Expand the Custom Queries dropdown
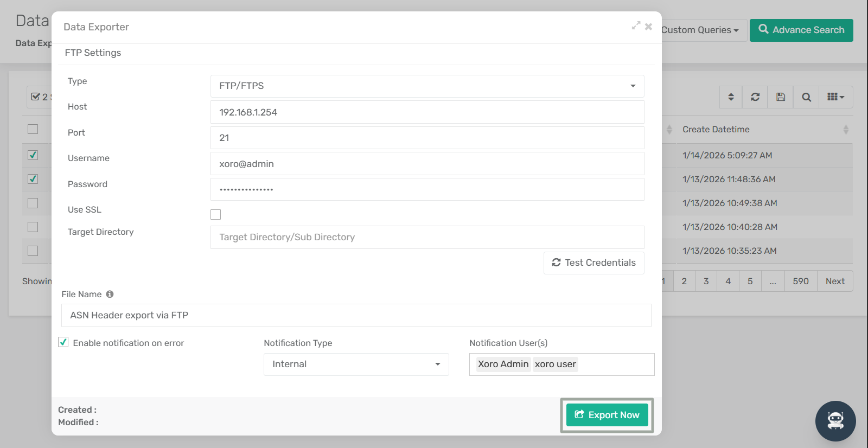 700,30
